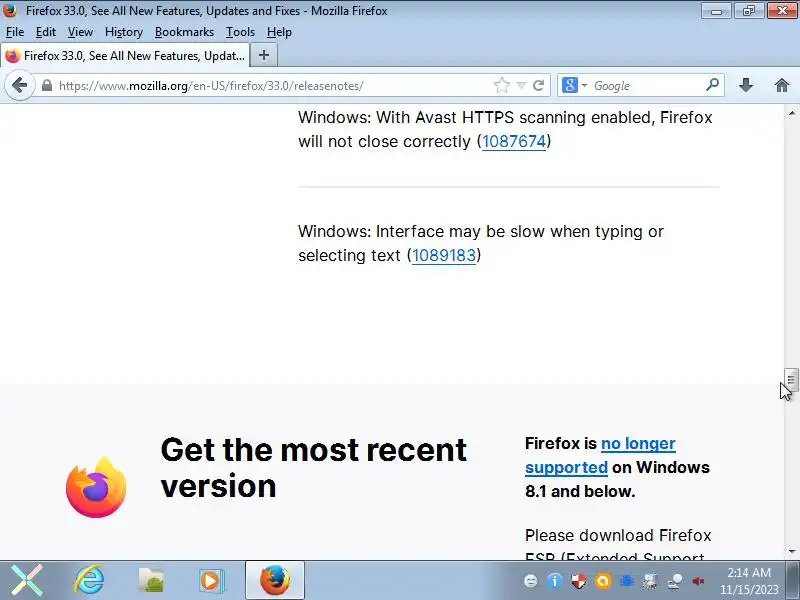The width and height of the screenshot is (800, 600).
Task: Open the Tools menu
Action: point(240,32)
